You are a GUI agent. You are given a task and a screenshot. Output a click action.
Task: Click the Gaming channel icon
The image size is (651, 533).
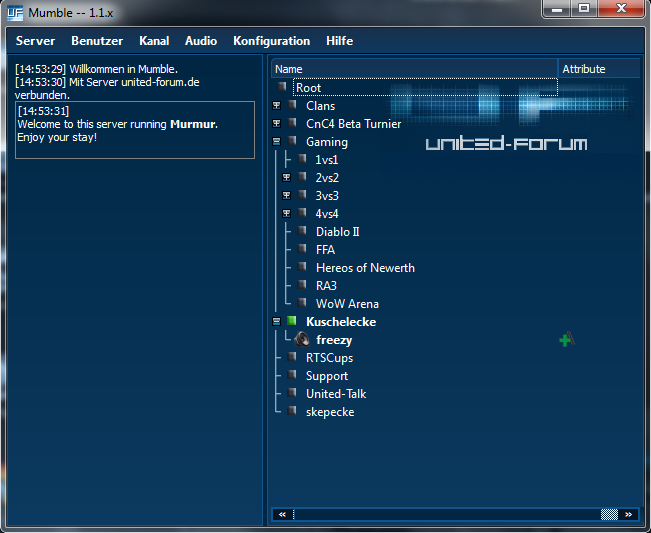292,141
